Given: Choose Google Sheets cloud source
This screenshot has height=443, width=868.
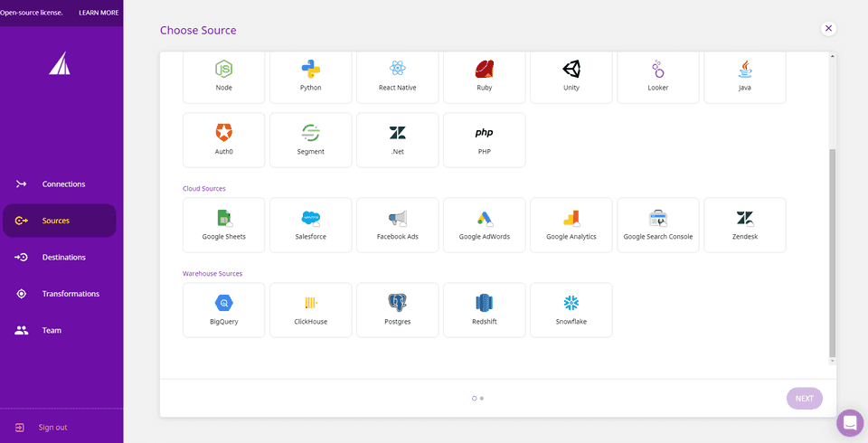Looking at the screenshot, I should pyautogui.click(x=223, y=225).
